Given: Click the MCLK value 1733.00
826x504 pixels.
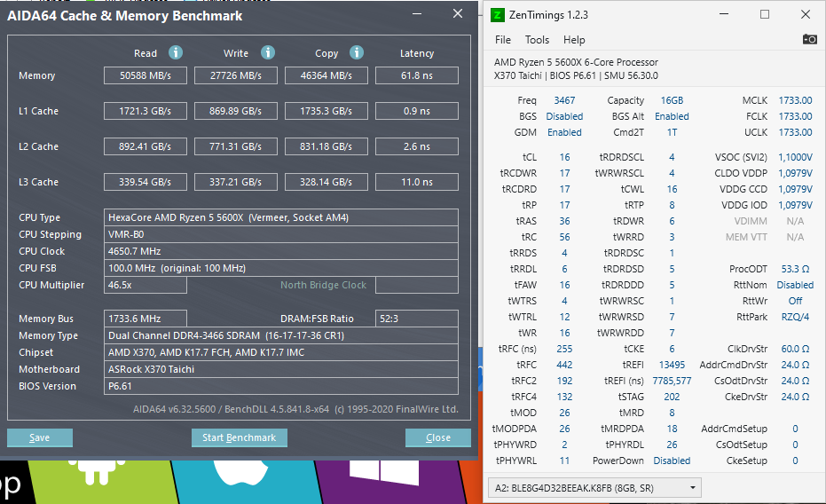Looking at the screenshot, I should click(795, 100).
